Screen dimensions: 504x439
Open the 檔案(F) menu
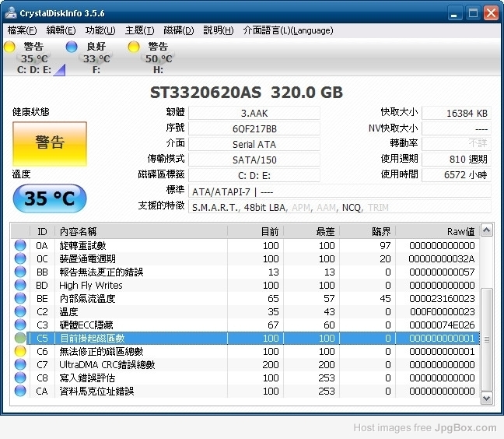click(22, 30)
